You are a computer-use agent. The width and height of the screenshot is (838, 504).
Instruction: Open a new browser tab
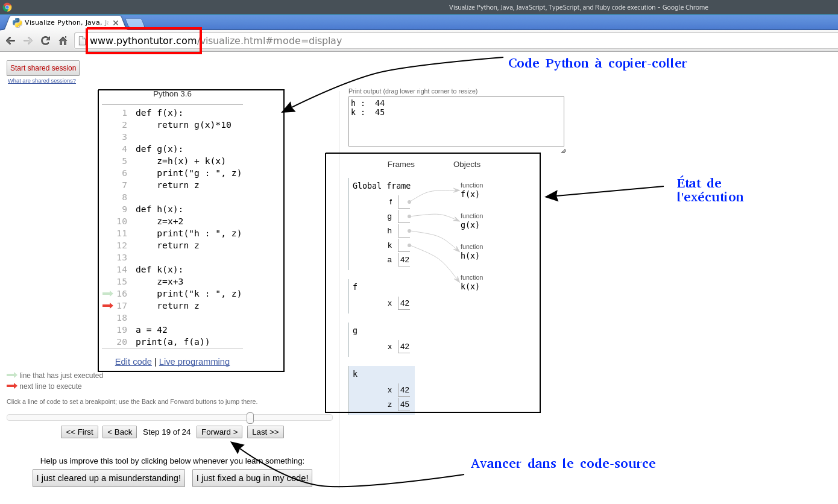(x=134, y=23)
